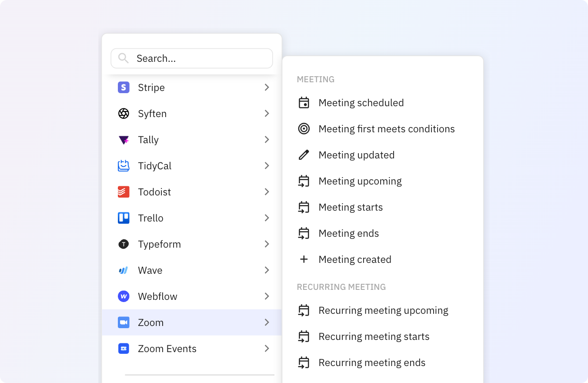Image resolution: width=588 pixels, height=383 pixels.
Task: Click the Todoist red icon
Action: [x=124, y=192]
